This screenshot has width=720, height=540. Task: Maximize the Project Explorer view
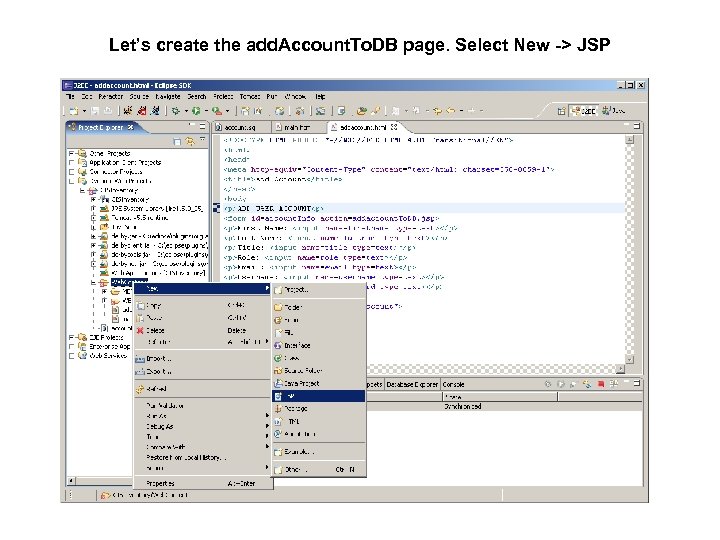pos(202,126)
